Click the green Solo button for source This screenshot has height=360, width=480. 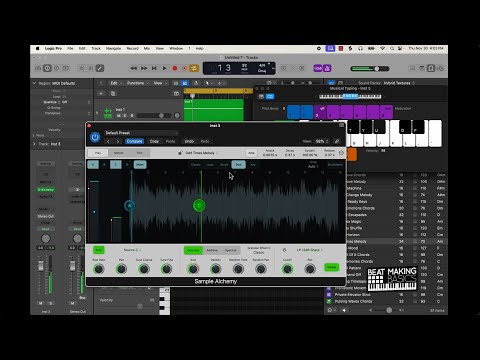98,250
